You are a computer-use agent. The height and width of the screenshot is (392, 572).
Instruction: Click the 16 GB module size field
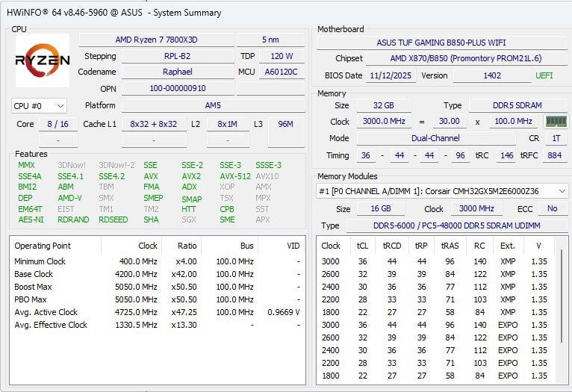click(381, 208)
